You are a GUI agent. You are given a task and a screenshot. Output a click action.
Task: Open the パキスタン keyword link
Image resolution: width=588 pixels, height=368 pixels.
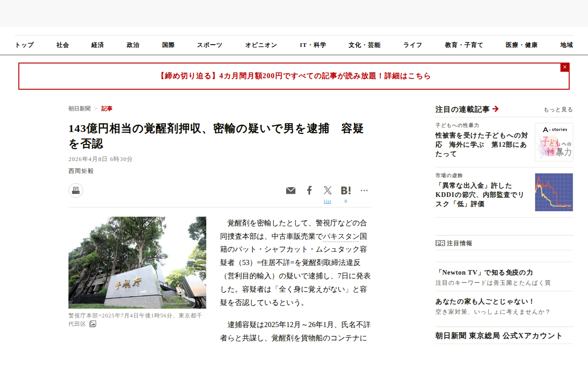(340, 236)
